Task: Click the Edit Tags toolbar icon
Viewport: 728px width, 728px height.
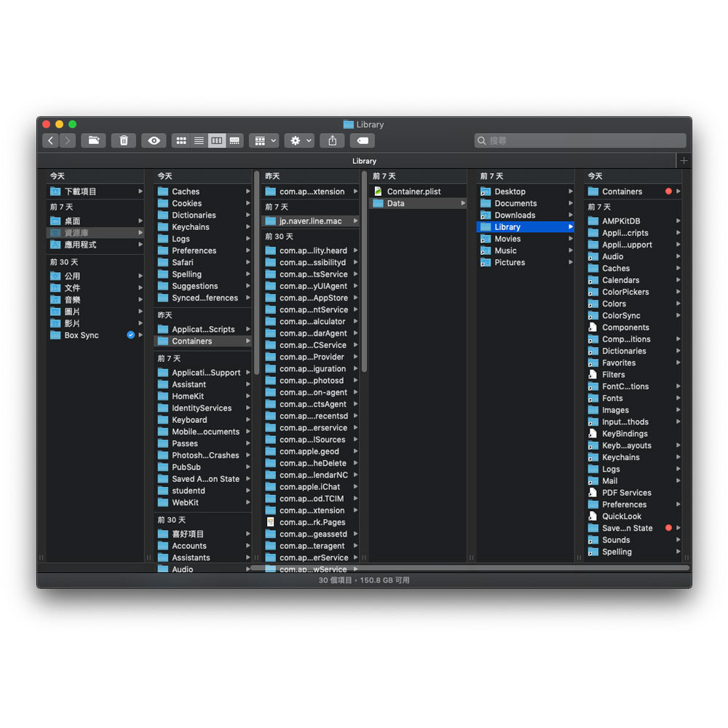Action: coord(363,141)
